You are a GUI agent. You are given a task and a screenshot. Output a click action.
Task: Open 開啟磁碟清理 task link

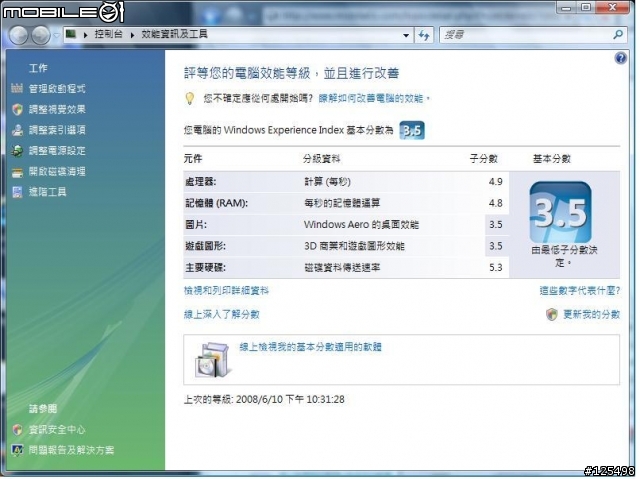pos(57,171)
